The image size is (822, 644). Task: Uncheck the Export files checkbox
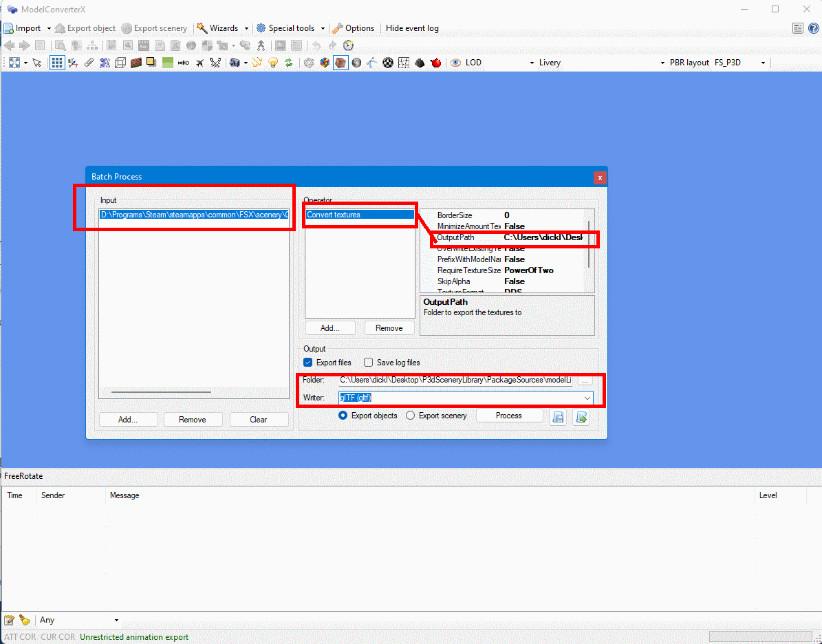(308, 363)
